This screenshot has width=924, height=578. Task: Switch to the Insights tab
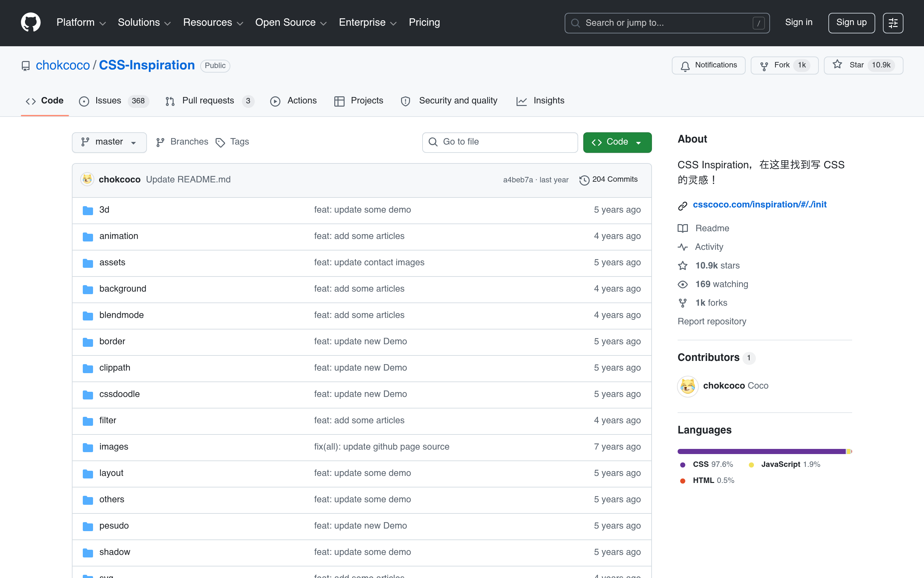[540, 101]
